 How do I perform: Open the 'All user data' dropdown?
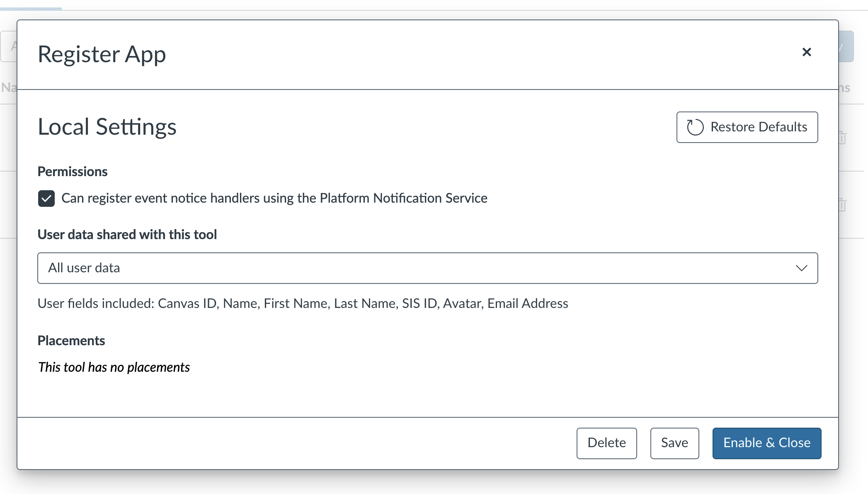pos(427,268)
